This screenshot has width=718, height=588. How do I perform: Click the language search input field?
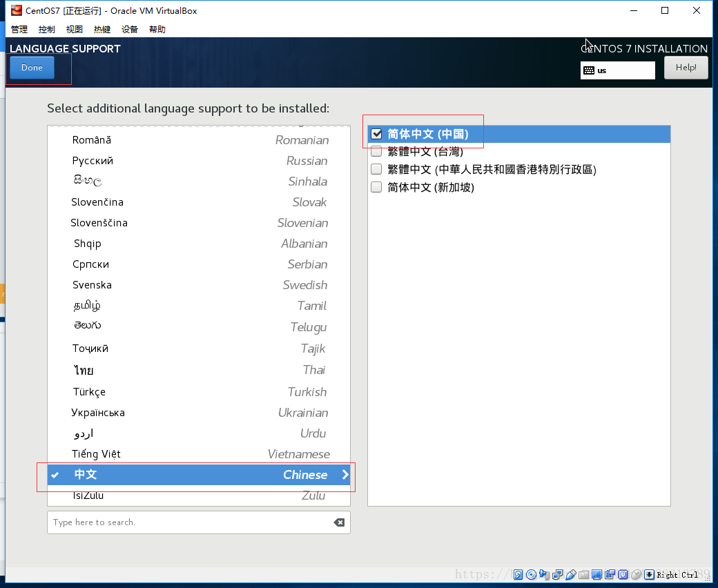click(199, 522)
